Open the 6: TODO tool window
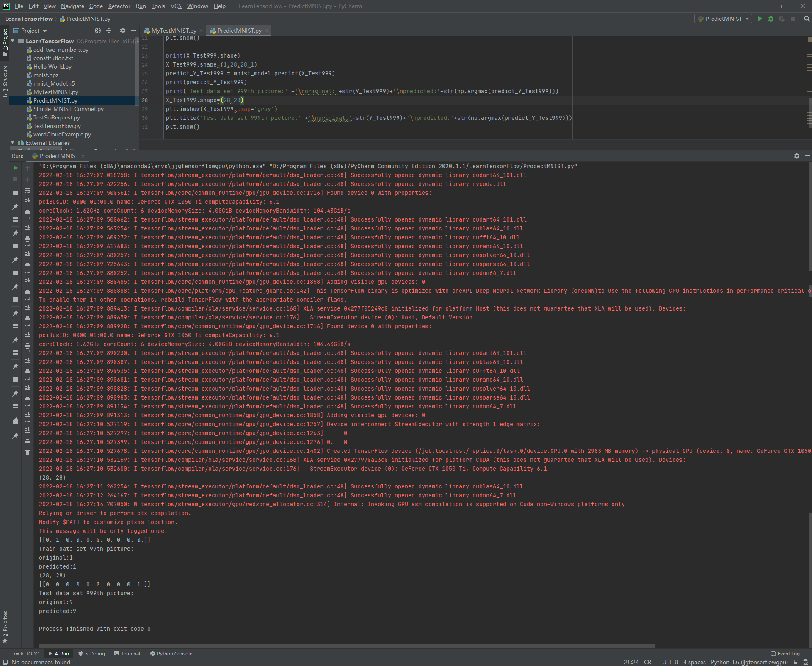This screenshot has width=812, height=666. click(27, 654)
